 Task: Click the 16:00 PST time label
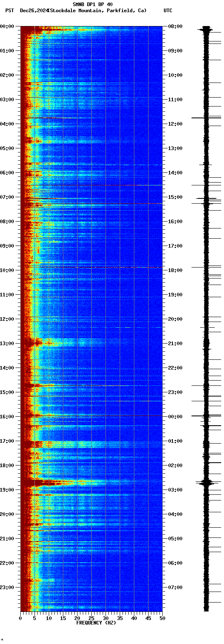point(7,417)
